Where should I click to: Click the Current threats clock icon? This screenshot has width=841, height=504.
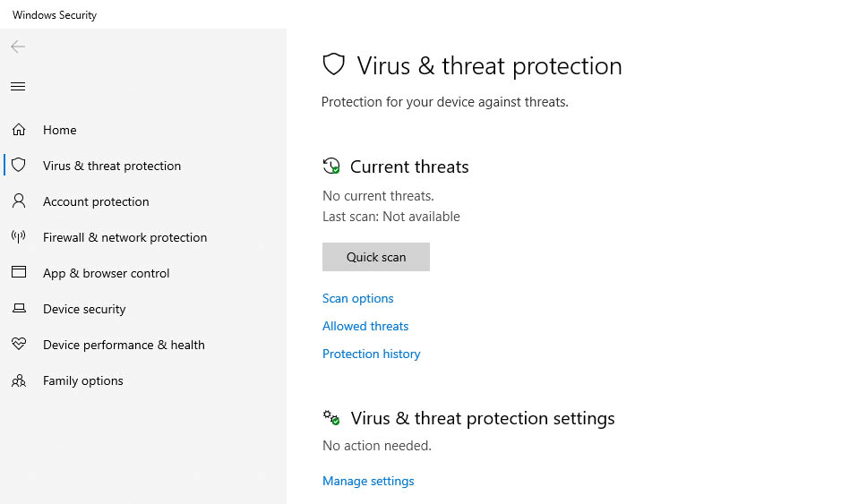pos(331,167)
